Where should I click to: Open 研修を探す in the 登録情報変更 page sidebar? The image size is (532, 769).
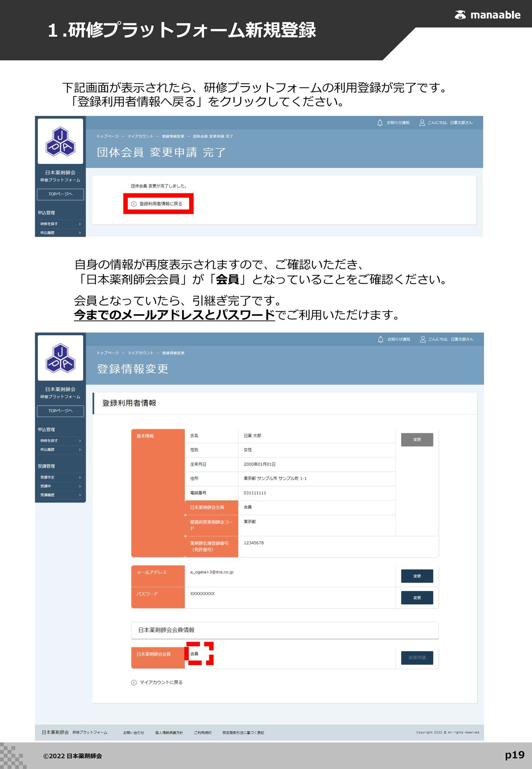[x=49, y=441]
